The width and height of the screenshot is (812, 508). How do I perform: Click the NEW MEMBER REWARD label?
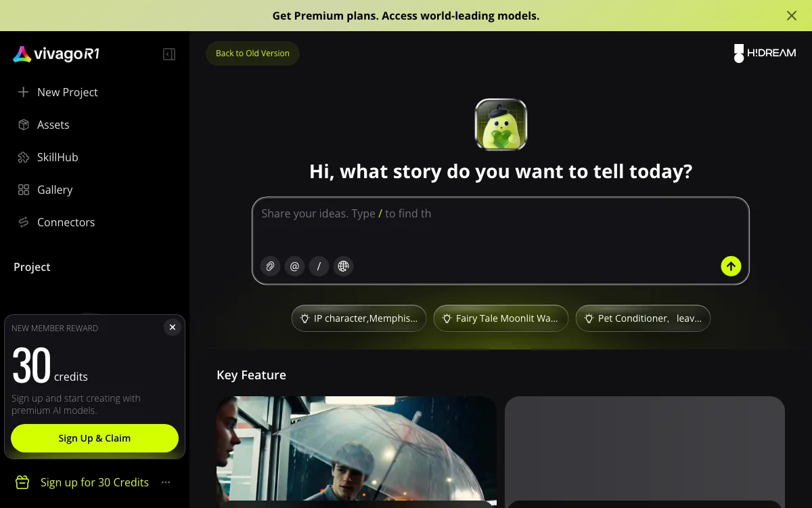pos(55,329)
